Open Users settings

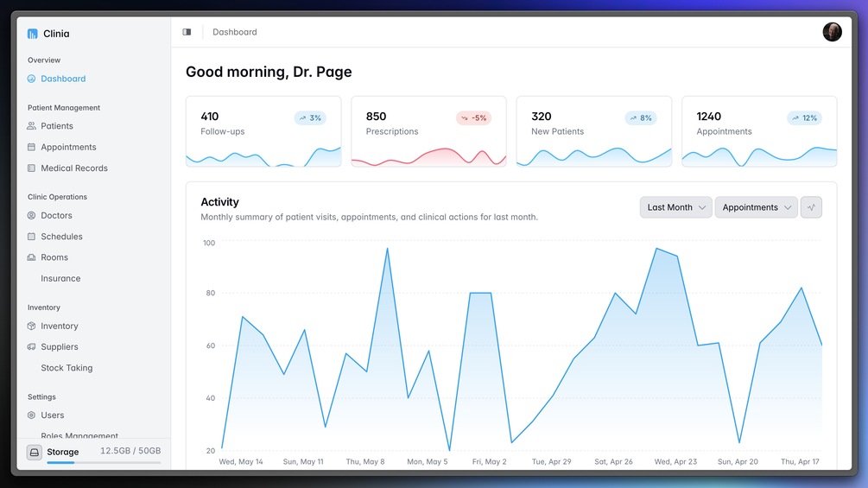point(53,415)
